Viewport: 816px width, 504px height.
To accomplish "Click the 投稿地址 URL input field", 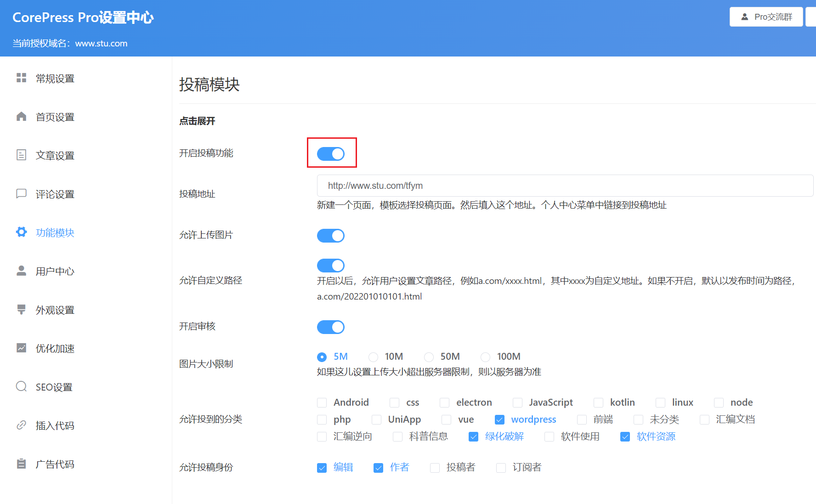I will pyautogui.click(x=565, y=186).
